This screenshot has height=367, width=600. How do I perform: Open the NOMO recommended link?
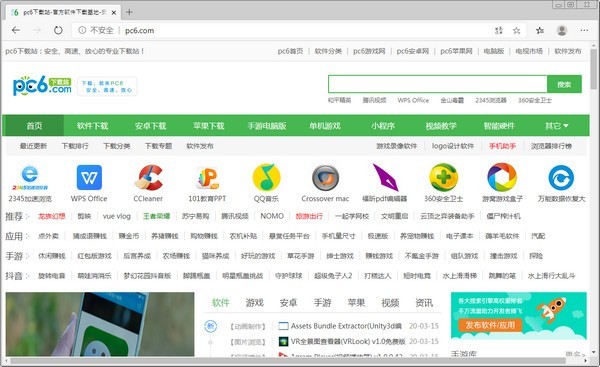[x=272, y=216]
